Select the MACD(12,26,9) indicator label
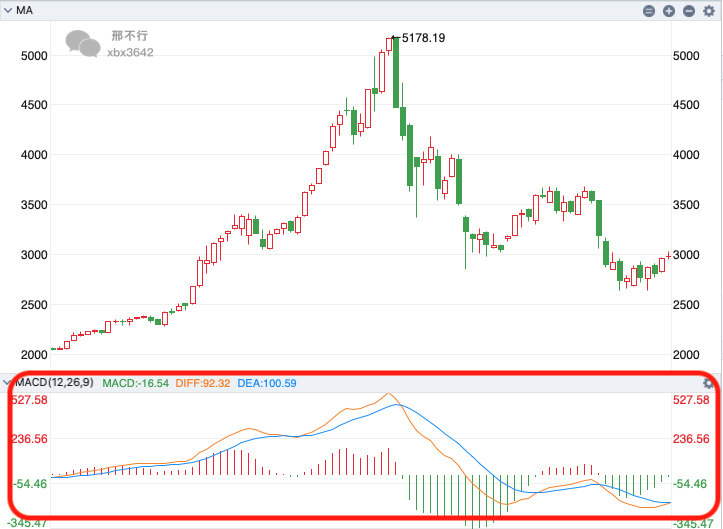Image resolution: width=723 pixels, height=529 pixels. (x=54, y=383)
